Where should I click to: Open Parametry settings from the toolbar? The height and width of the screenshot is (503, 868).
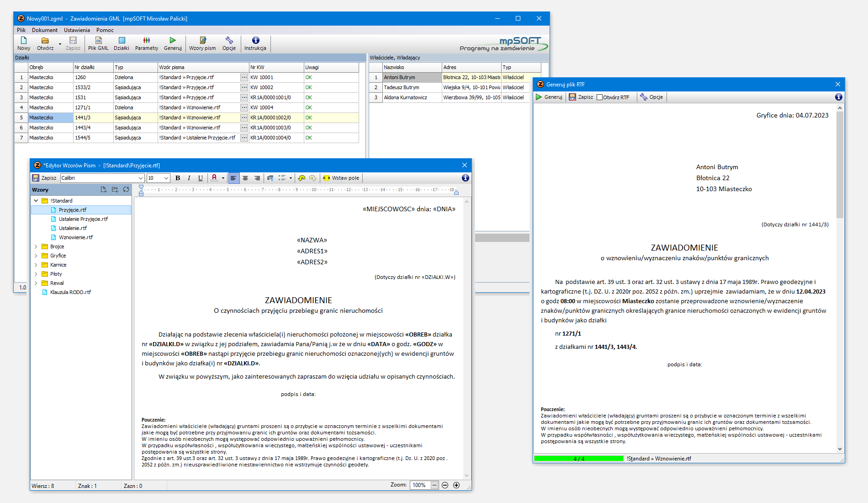146,43
